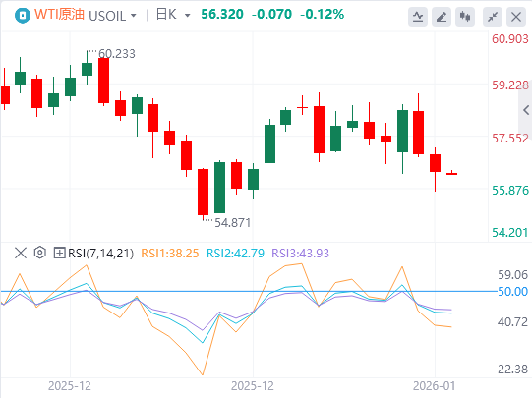Remove RSI indicator using its X icon
The image size is (532, 398).
[21, 253]
